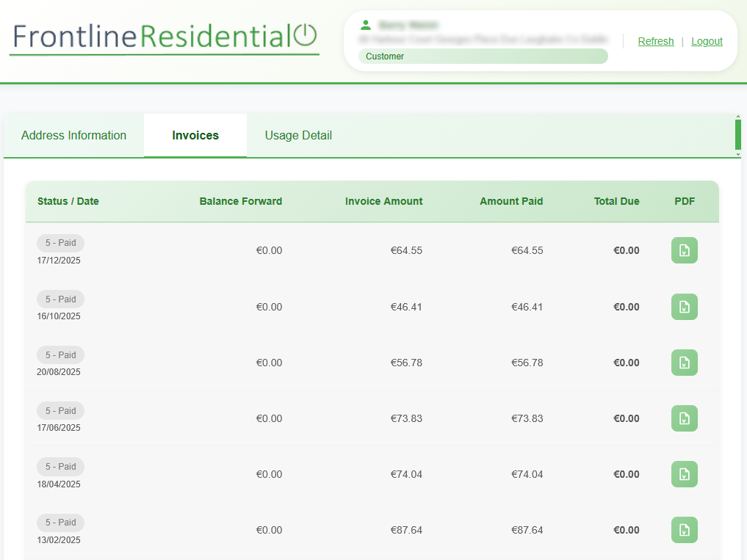The height and width of the screenshot is (560, 747).
Task: Download PDF for the 17/12/2025 invoice
Action: (x=684, y=250)
